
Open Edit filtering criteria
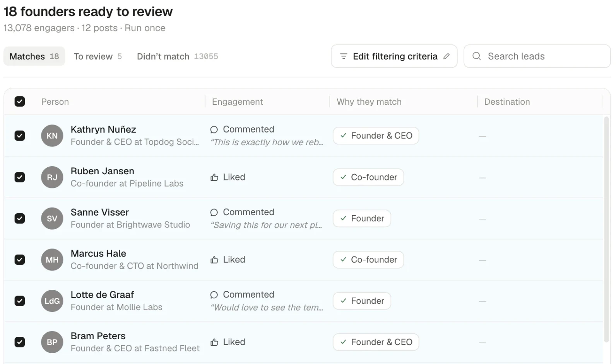coord(394,56)
